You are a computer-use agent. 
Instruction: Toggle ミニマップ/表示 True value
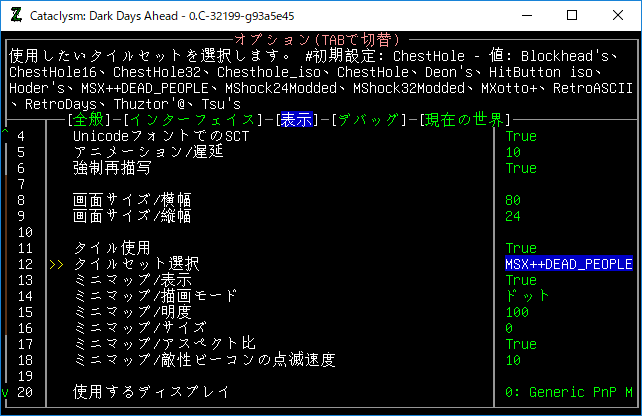521,280
